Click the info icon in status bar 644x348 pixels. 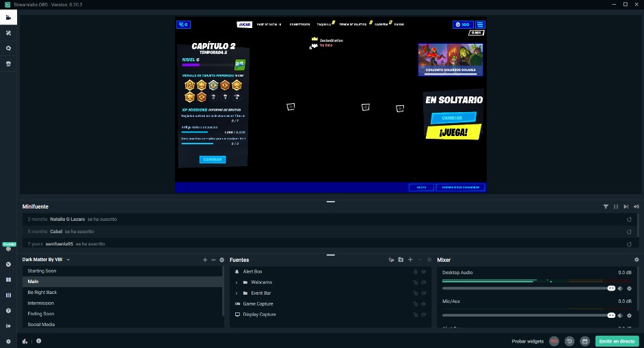[38, 340]
